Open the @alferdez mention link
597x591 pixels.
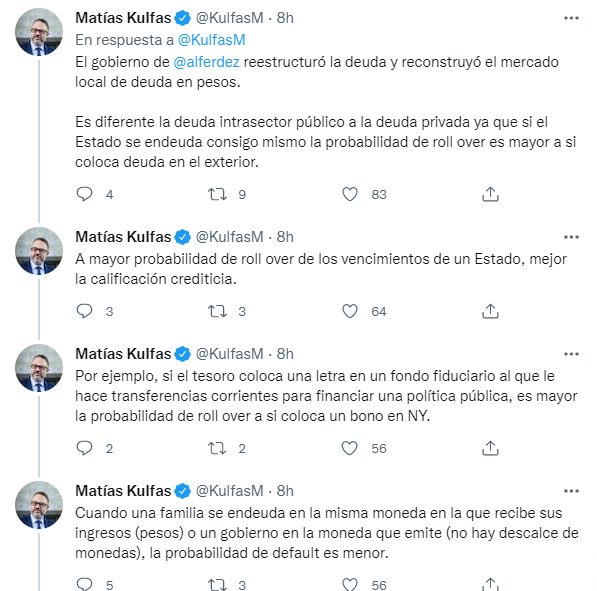point(206,62)
